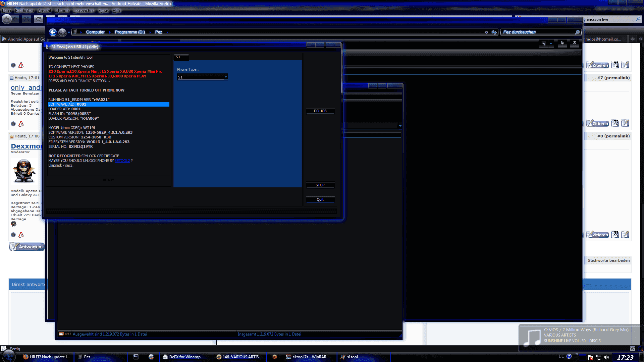Select the highlighted SOFTWARE AID: 0001 line
This screenshot has height=362, width=644.
[109, 104]
